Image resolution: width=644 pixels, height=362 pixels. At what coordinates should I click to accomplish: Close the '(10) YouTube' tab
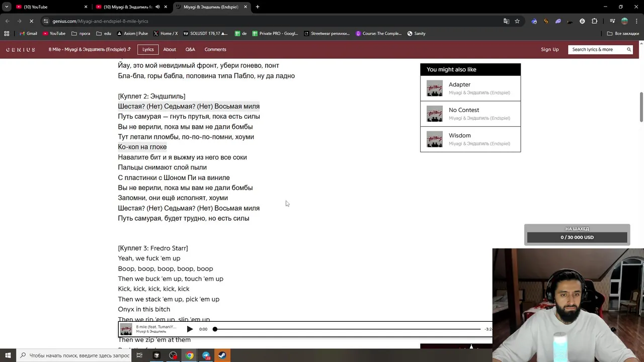(86, 7)
